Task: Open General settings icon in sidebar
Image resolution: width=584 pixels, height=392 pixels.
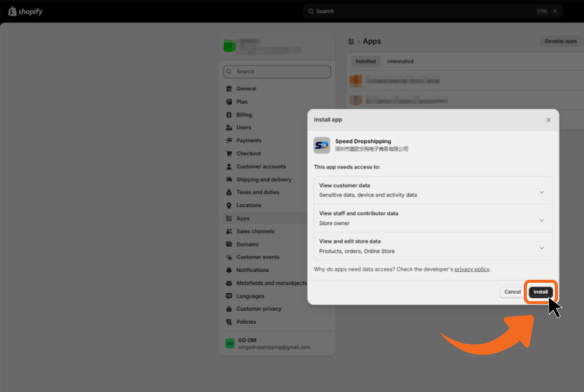Action: [229, 89]
